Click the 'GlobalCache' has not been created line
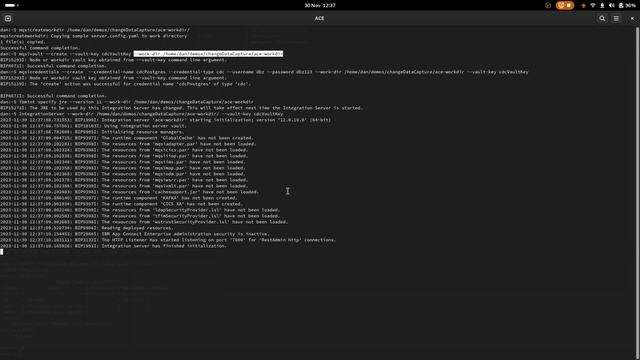640x360 pixels. click(x=127, y=138)
